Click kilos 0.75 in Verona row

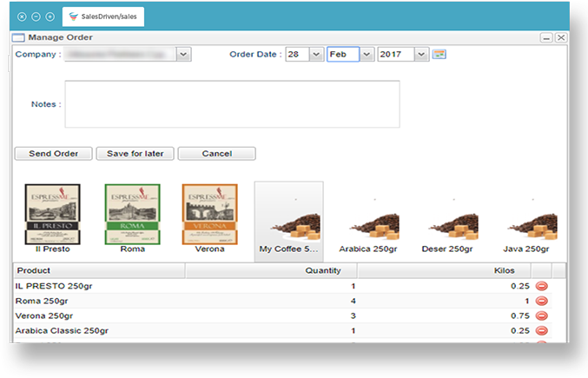520,316
